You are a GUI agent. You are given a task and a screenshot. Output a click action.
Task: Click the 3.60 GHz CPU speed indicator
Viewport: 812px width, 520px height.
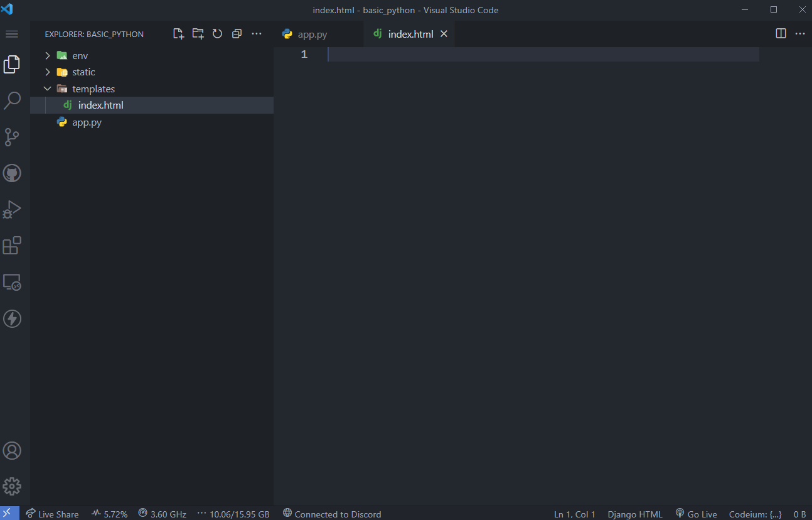[x=163, y=514]
